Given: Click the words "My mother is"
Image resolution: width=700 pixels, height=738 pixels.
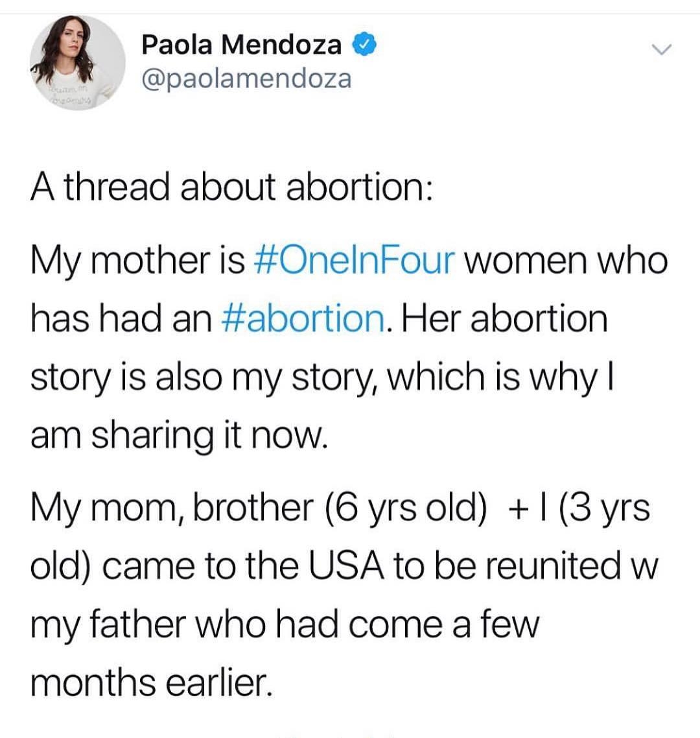Looking at the screenshot, I should 138,261.
